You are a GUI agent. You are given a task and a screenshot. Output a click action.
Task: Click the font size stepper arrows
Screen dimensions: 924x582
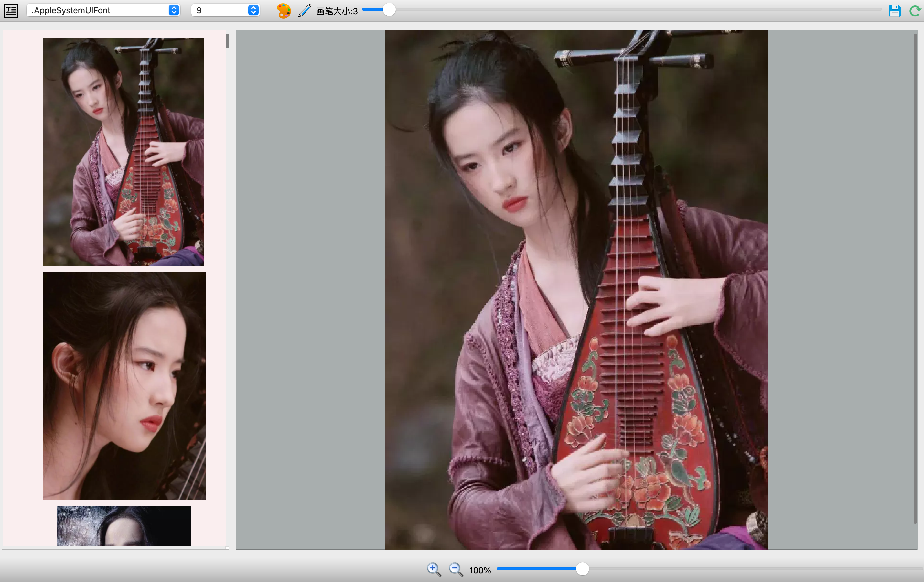[253, 10]
